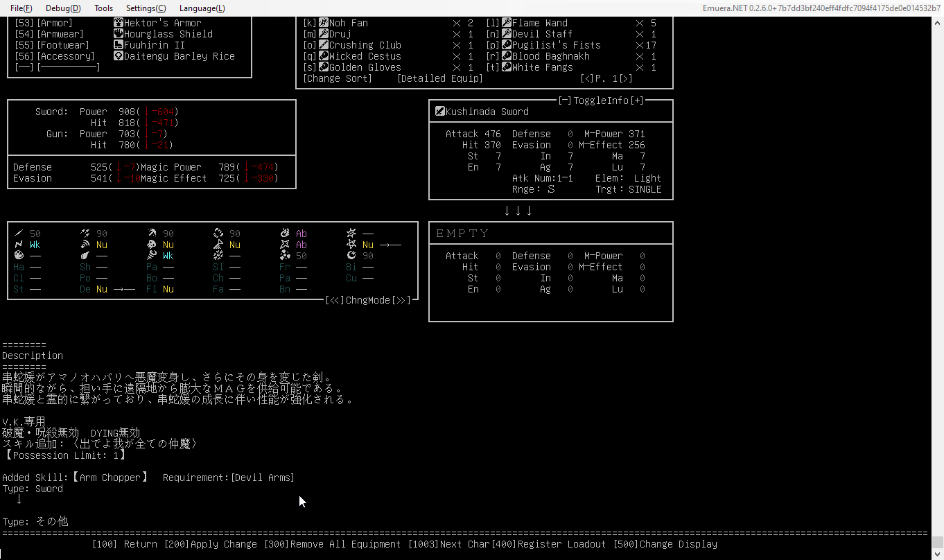Click the Pugilist's Fists icon
Image resolution: width=944 pixels, height=560 pixels.
(x=507, y=45)
